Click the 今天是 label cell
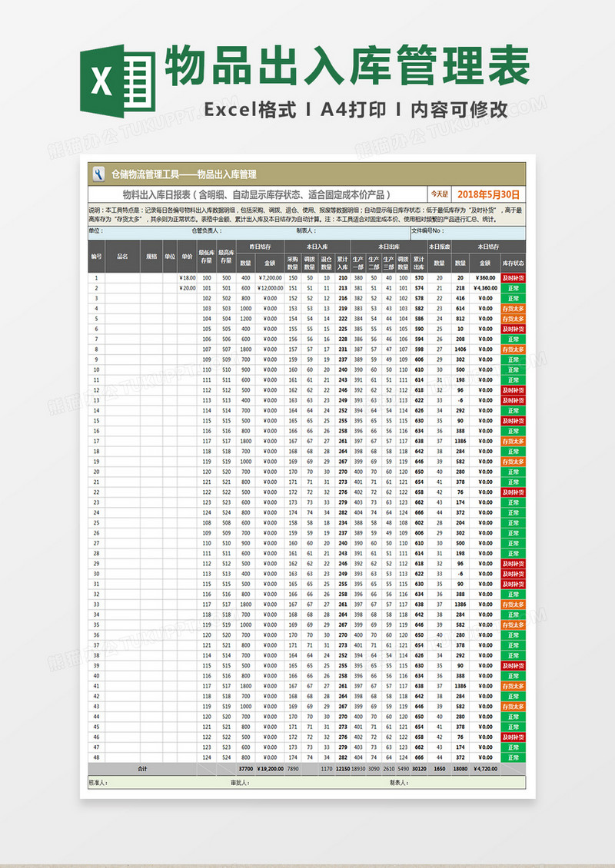The image size is (615, 868). pos(440,194)
